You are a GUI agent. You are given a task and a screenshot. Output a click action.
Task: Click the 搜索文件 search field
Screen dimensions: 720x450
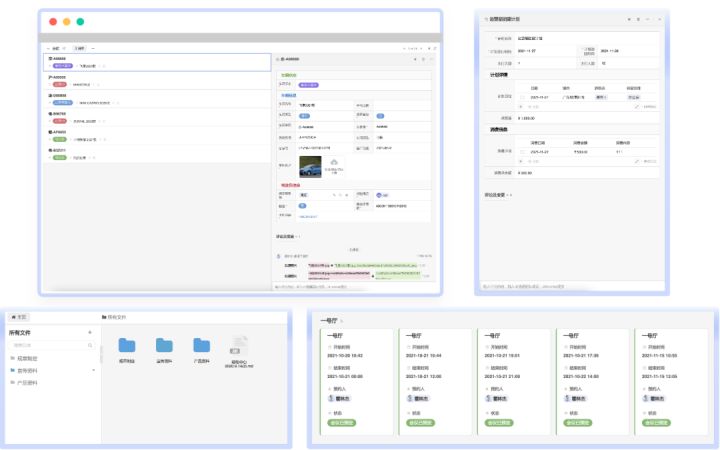(x=50, y=345)
